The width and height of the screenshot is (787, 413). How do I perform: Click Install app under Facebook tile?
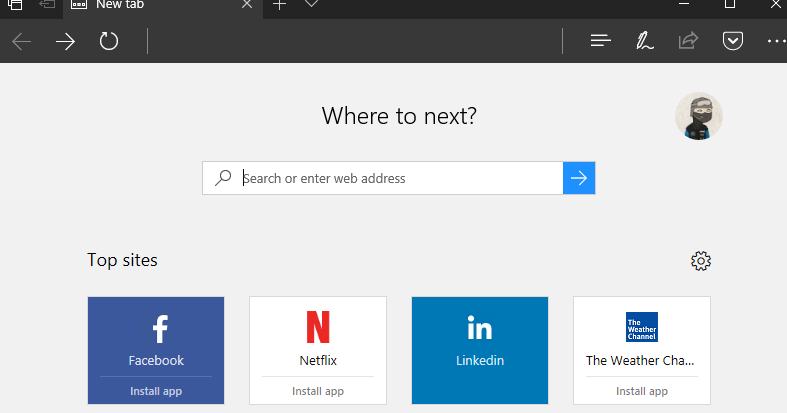pyautogui.click(x=155, y=391)
